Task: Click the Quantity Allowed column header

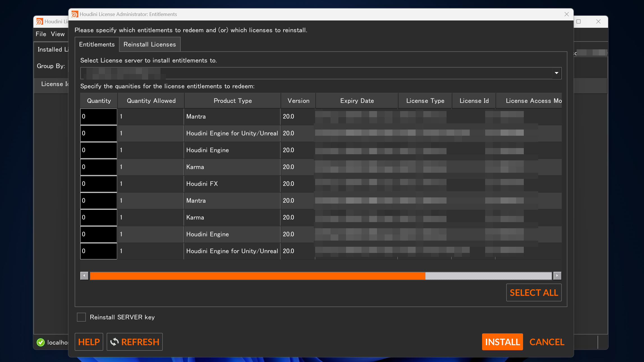Action: click(x=151, y=101)
